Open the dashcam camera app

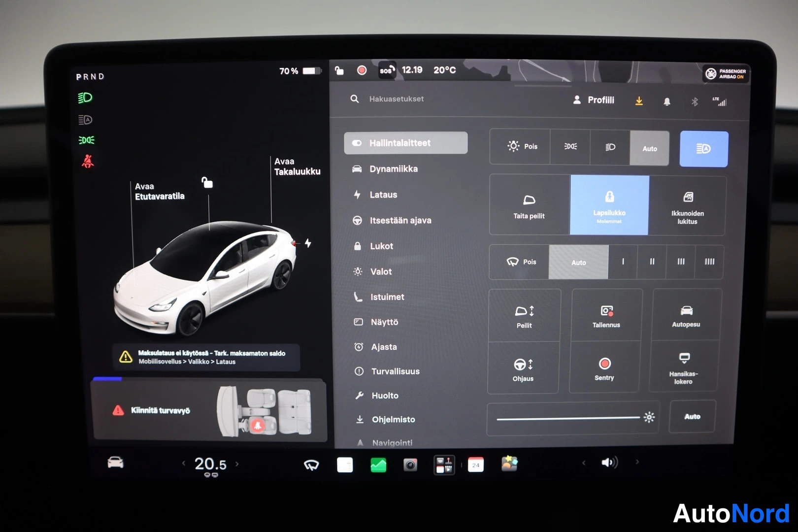pyautogui.click(x=410, y=465)
